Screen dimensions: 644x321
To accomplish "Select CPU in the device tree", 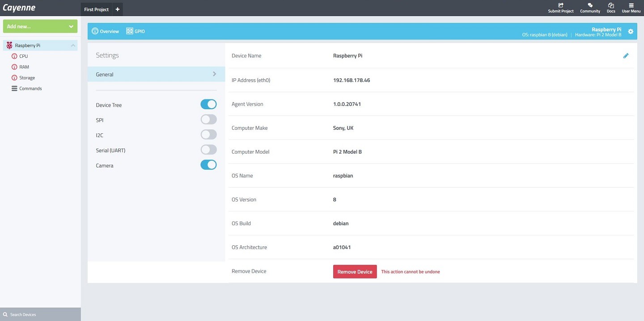I will (23, 56).
